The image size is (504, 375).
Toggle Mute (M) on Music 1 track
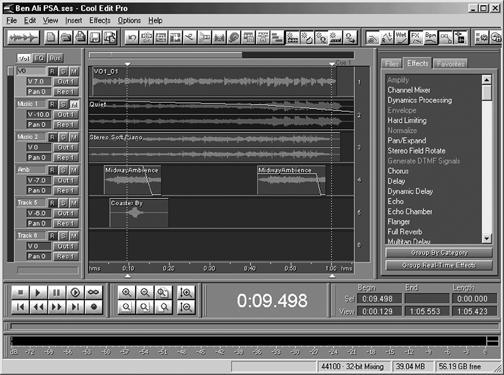pos(74,104)
